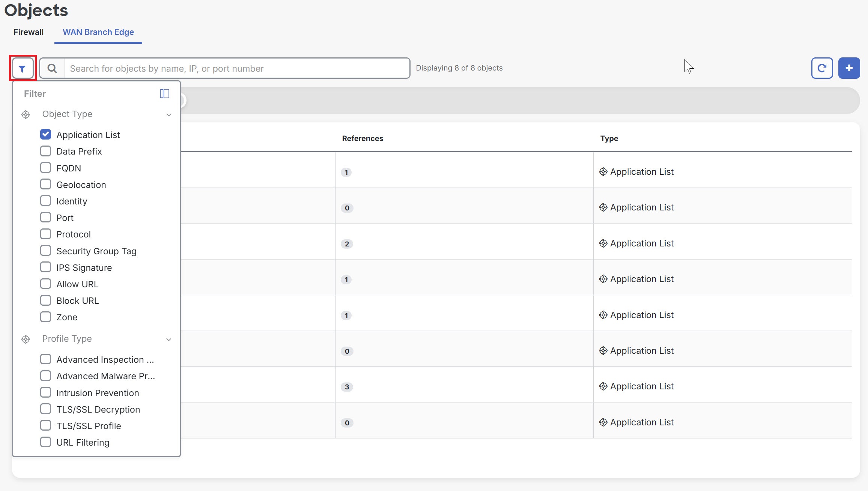Screen dimensions: 868x491
Task: Uncheck the Application List filter
Action: 45,134
